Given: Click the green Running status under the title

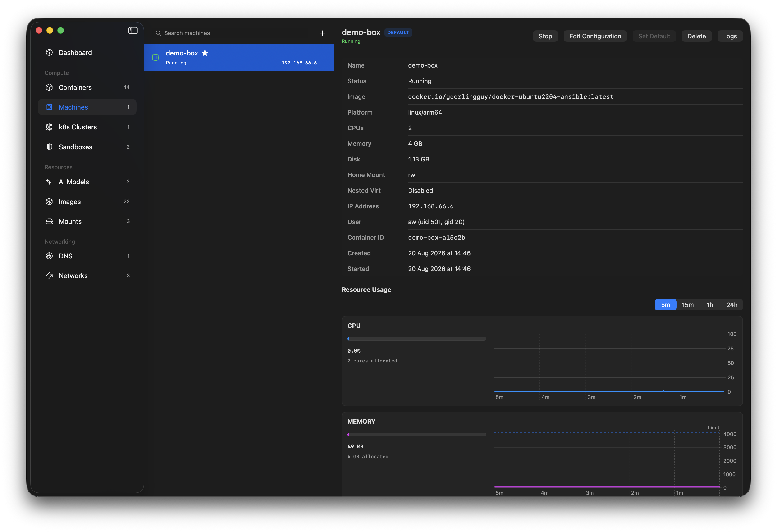Looking at the screenshot, I should coord(351,41).
